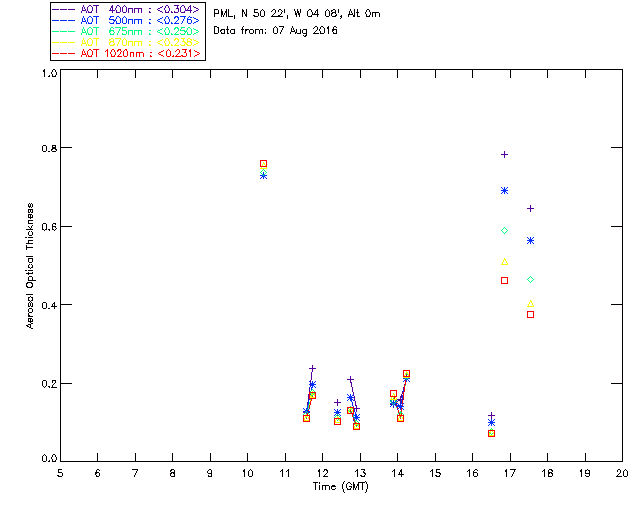The image size is (640, 512).
Task: Click the 19 x-axis tick label
Action: [x=584, y=473]
